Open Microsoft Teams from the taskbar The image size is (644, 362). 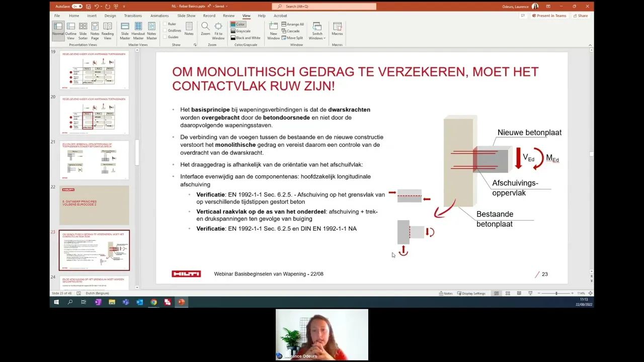(x=126, y=302)
